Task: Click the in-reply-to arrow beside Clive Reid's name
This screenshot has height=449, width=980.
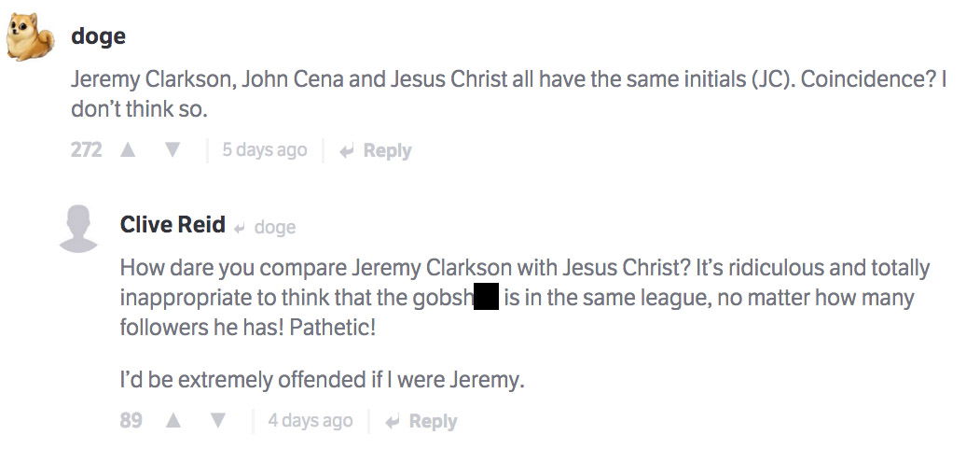Action: (240, 227)
